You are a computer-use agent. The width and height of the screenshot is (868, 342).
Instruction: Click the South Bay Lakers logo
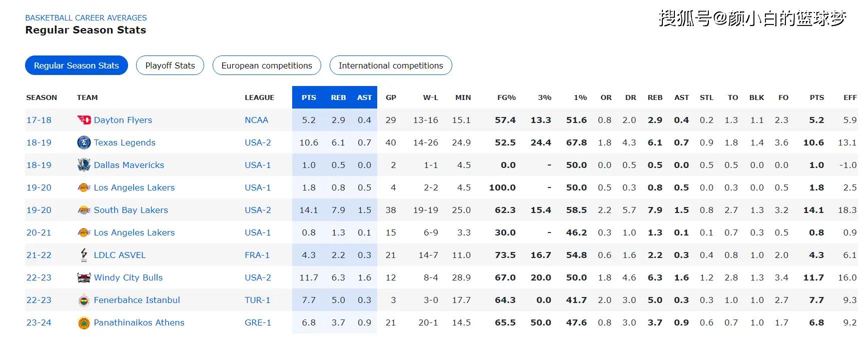pyautogui.click(x=84, y=210)
